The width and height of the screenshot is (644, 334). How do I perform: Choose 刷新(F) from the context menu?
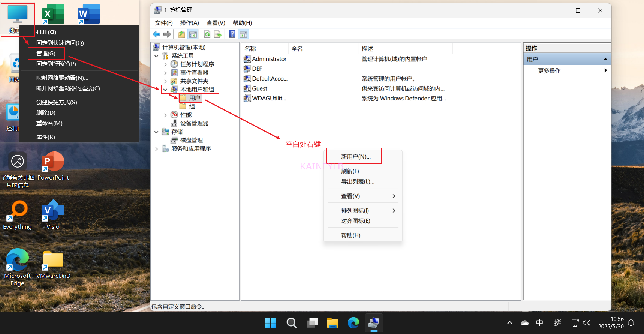(x=362, y=171)
